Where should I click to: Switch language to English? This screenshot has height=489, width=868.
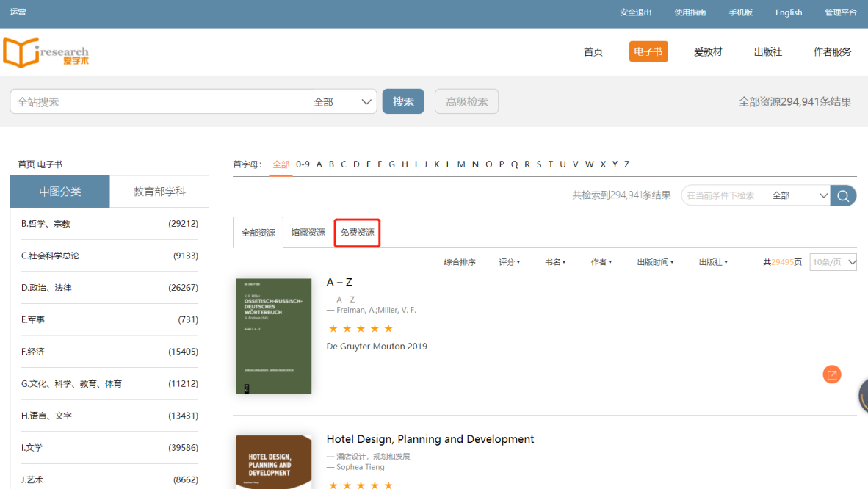click(789, 12)
